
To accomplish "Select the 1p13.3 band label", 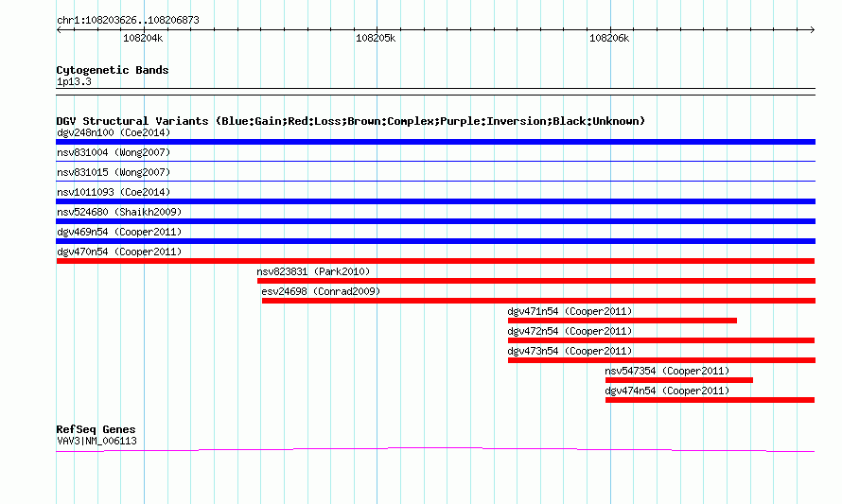I will click(x=74, y=81).
